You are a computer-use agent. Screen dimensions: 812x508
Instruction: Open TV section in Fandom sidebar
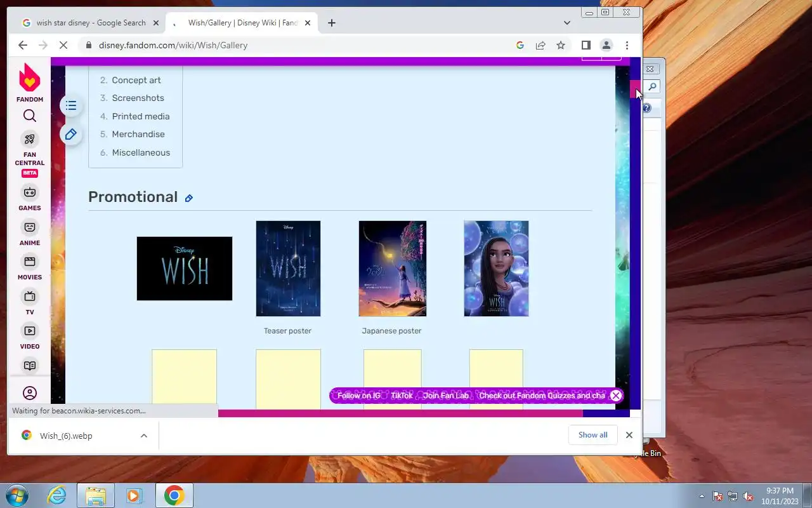tap(30, 302)
